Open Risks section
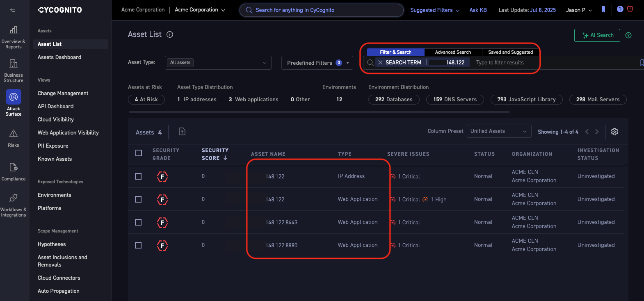Screen dimensions: 644x301 [x=14, y=138]
